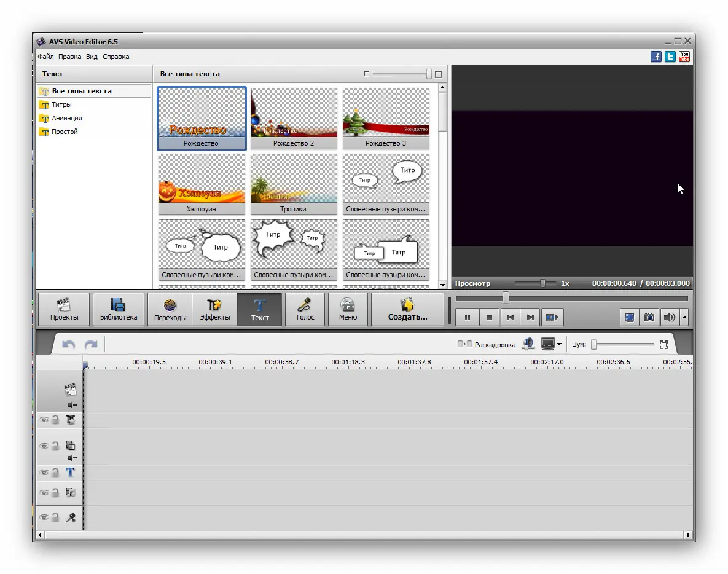This screenshot has height=574, width=728.
Task: Open the Вид menu
Action: point(92,57)
